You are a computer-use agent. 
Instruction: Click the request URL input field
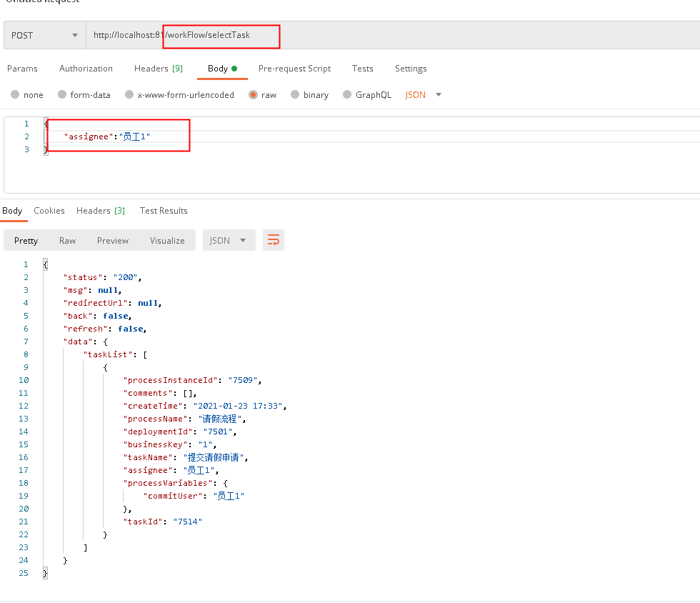tap(393, 35)
